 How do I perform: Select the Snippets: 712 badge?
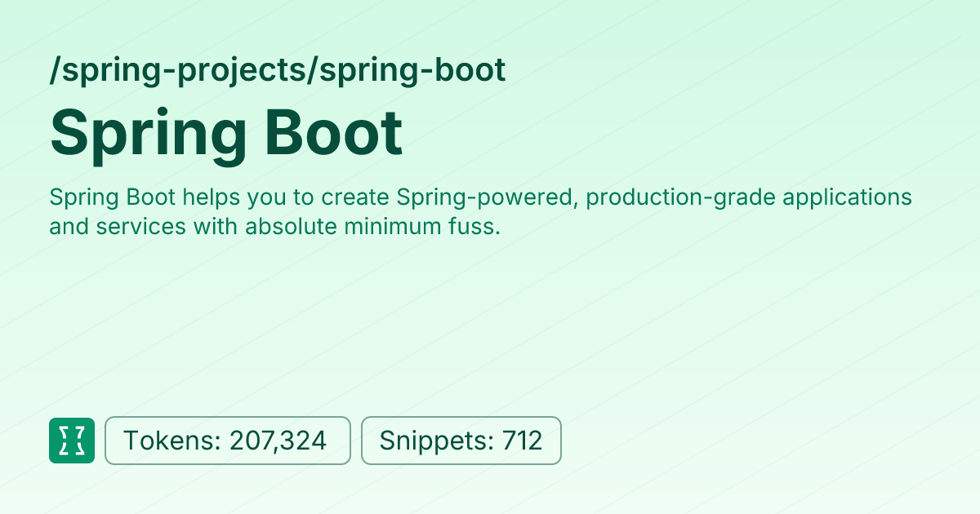[461, 441]
